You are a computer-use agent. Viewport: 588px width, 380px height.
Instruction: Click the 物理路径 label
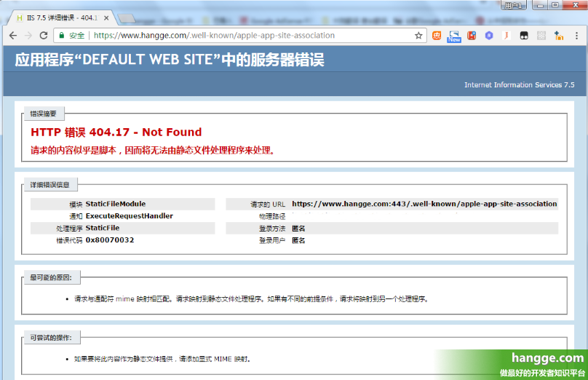pyautogui.click(x=272, y=216)
